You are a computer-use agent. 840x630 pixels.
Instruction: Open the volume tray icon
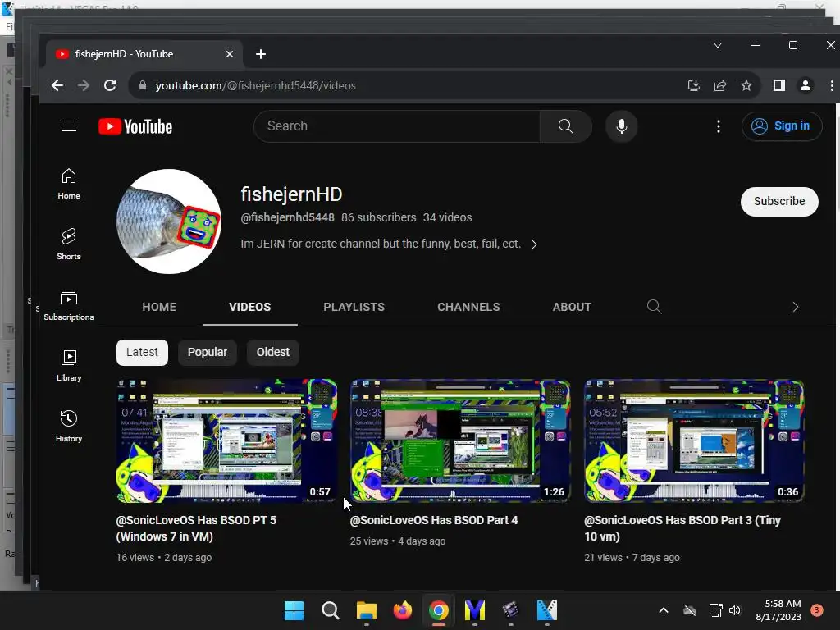click(735, 610)
